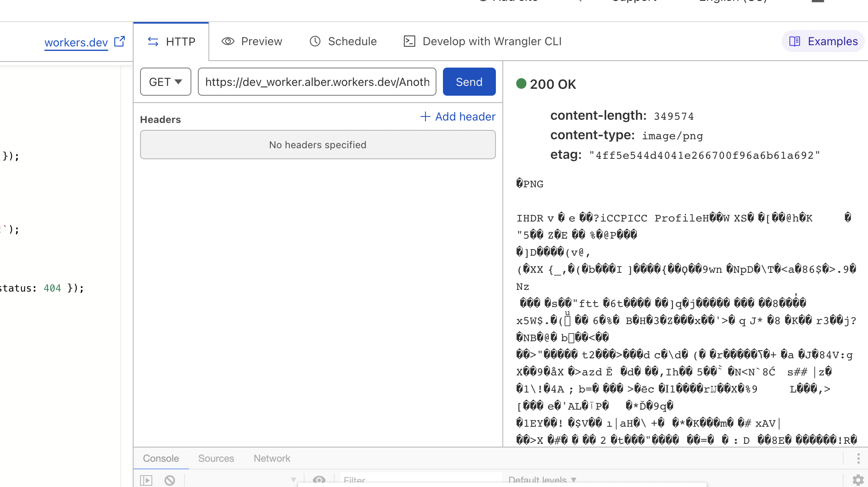Viewport: 868px width, 487px height.
Task: Open devtools three-dot menu
Action: pyautogui.click(x=858, y=458)
